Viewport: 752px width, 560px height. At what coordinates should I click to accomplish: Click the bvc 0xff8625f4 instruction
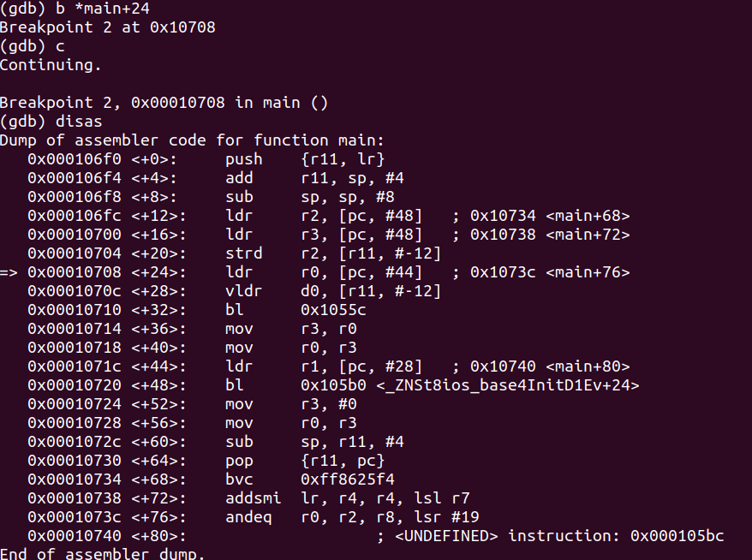[310, 480]
